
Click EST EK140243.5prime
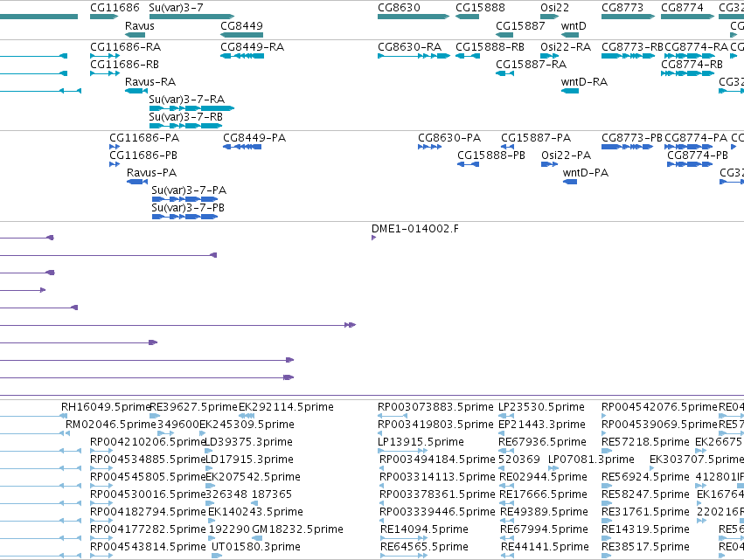pyautogui.click(x=256, y=513)
